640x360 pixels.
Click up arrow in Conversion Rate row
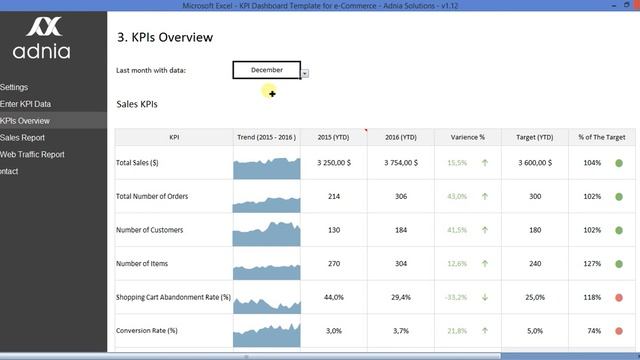point(485,331)
